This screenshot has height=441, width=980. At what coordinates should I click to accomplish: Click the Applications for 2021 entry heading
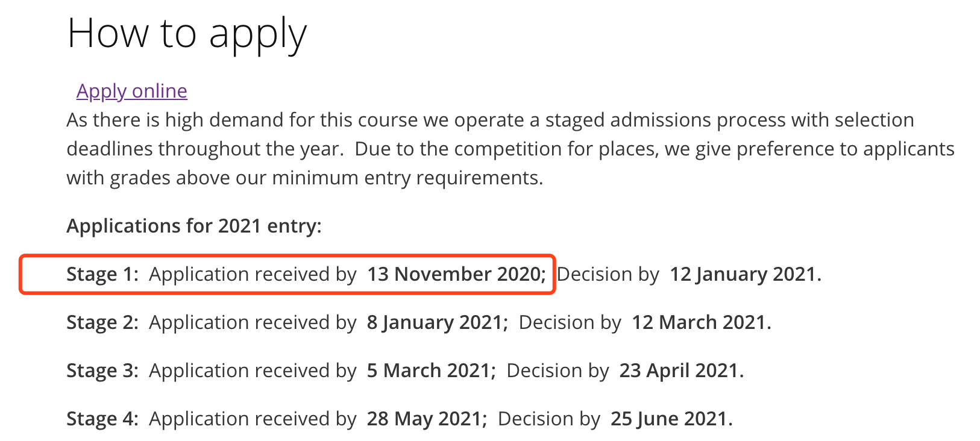point(194,226)
